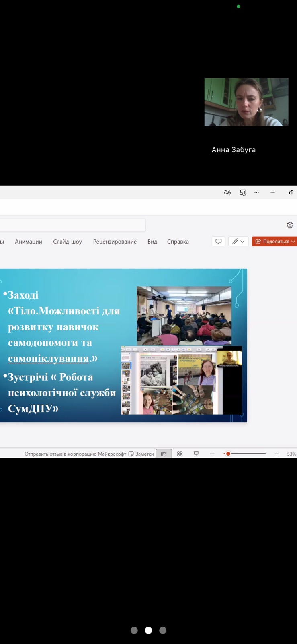The width and height of the screenshot is (297, 644).
Task: Click Отправить отзыв в корпорацию Майкрософт link
Action: coord(75,454)
